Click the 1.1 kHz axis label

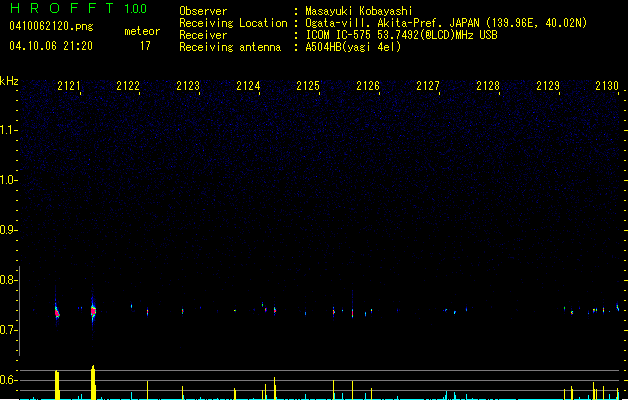[8, 130]
